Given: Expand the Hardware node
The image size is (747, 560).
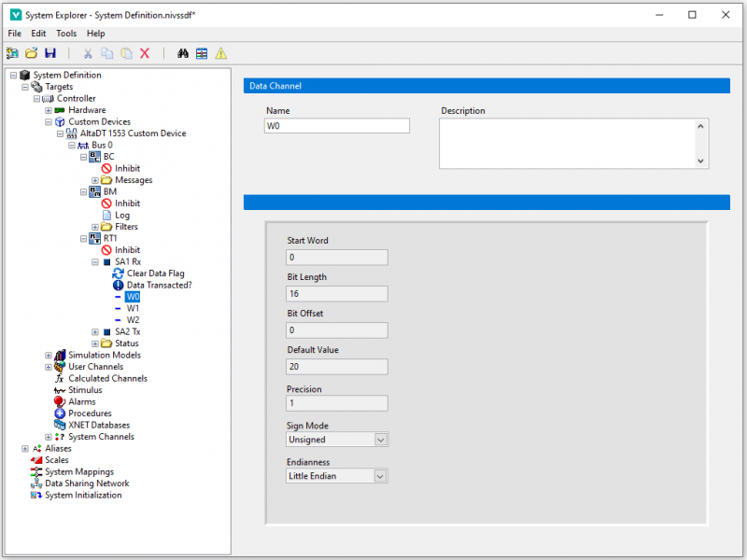Looking at the screenshot, I should point(49,110).
